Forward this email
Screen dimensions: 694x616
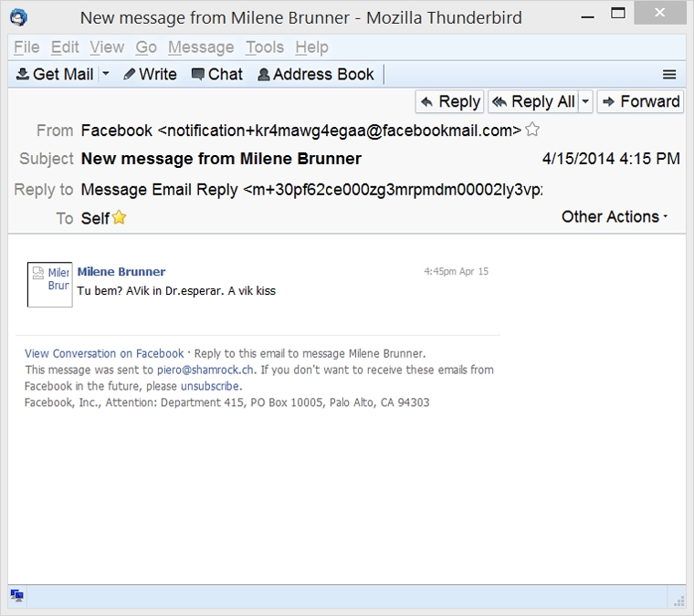point(640,101)
